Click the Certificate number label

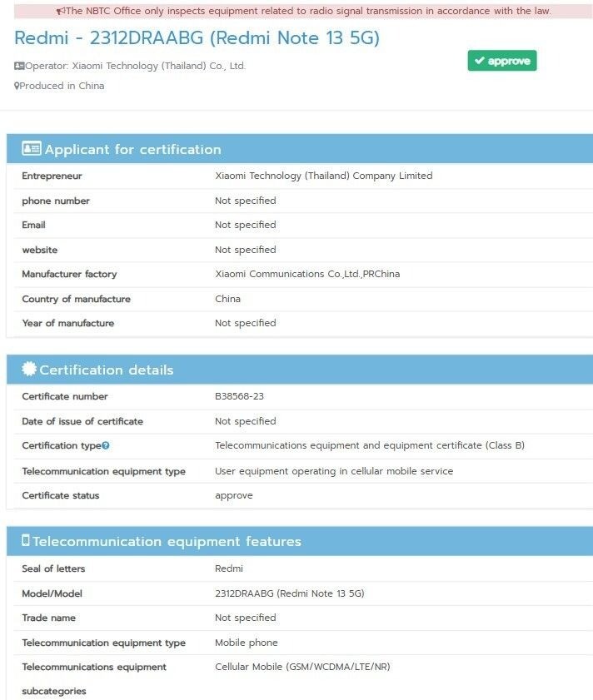(65, 396)
